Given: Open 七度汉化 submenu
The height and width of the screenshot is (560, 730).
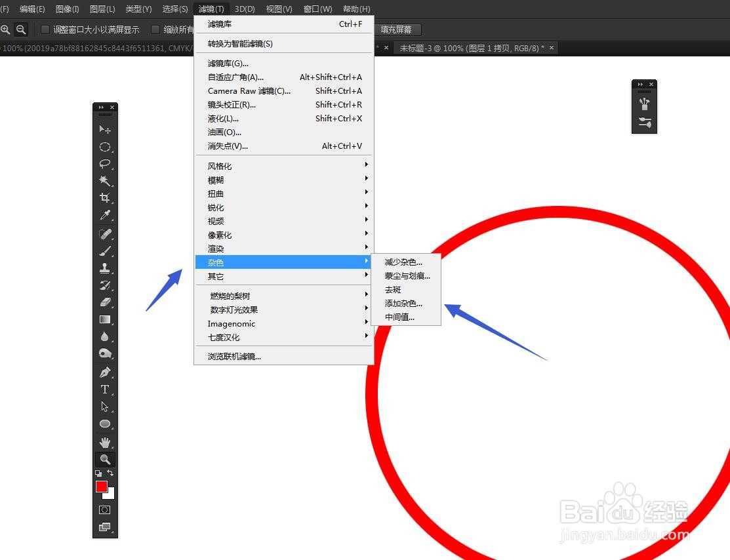Looking at the screenshot, I should pos(284,338).
